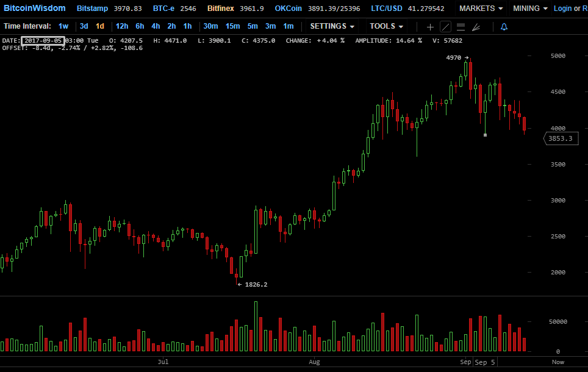The height and width of the screenshot is (372, 588).
Task: Select the fan lines drawing tool
Action: (x=476, y=27)
